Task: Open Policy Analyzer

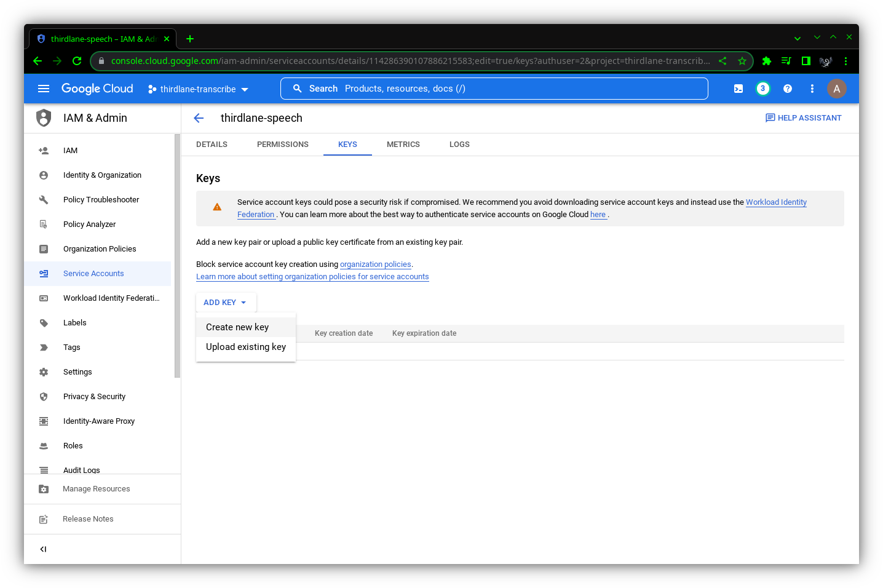Action: (x=98, y=224)
